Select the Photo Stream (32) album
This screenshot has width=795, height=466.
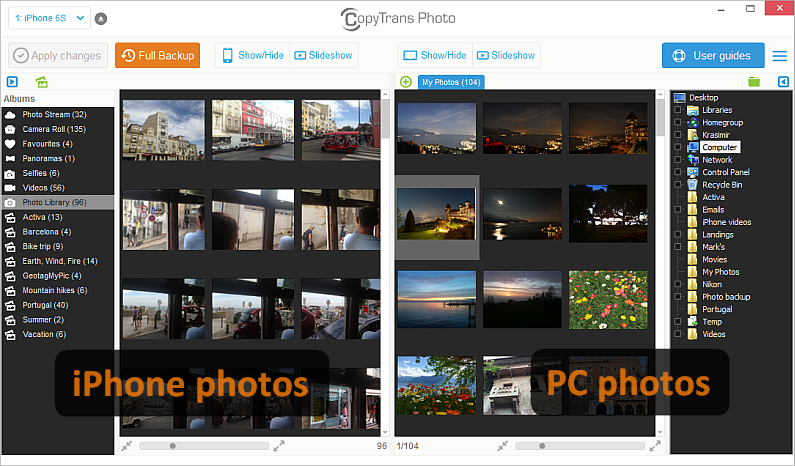pos(58,115)
